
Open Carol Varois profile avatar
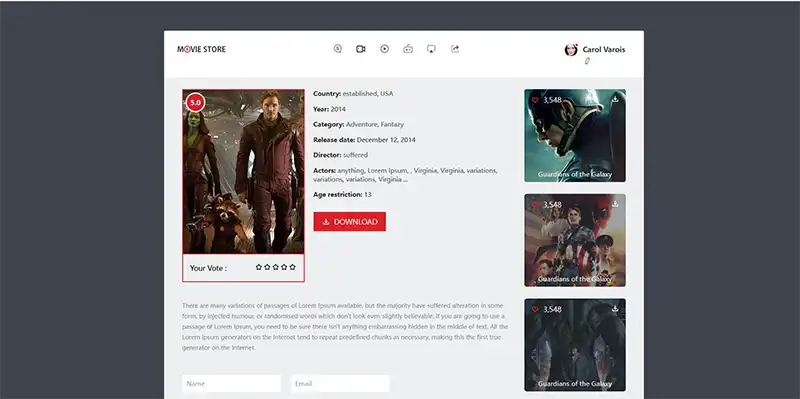[x=571, y=49]
